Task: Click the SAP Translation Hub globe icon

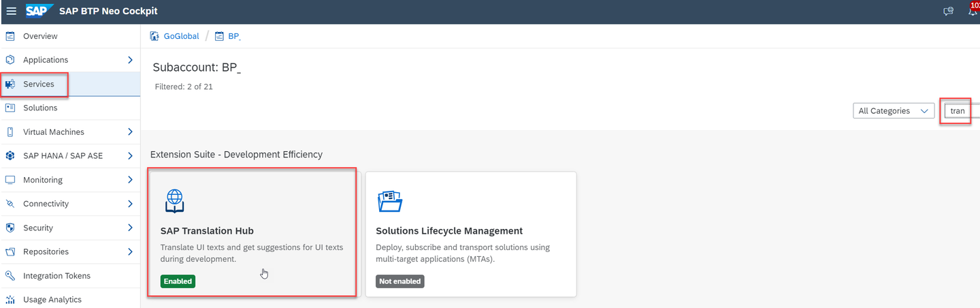Action: (x=175, y=200)
